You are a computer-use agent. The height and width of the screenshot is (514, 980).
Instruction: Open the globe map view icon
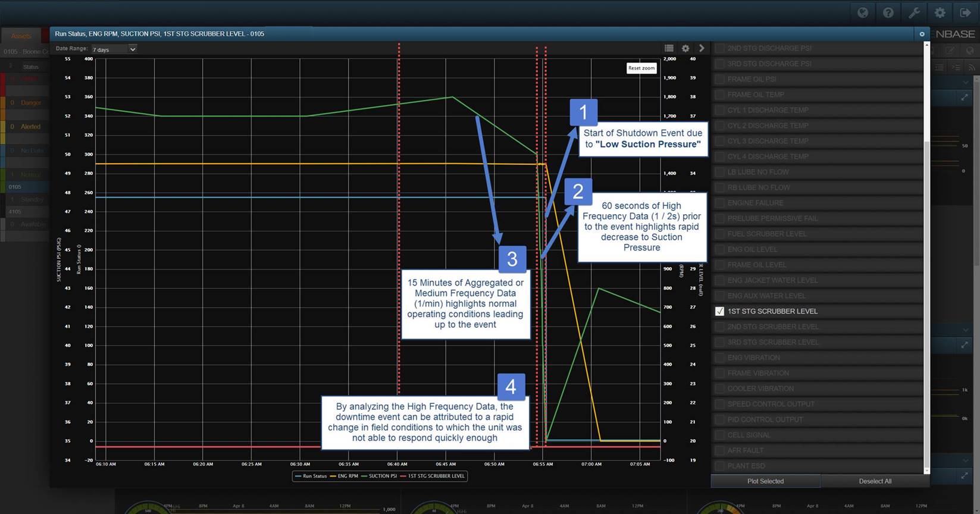[x=863, y=12]
